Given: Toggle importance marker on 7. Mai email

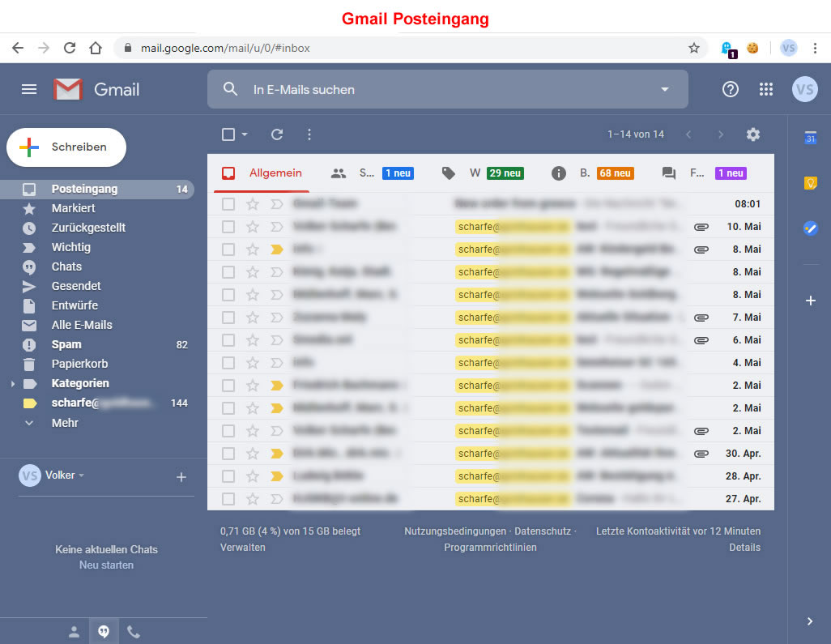Looking at the screenshot, I should click(x=277, y=318).
